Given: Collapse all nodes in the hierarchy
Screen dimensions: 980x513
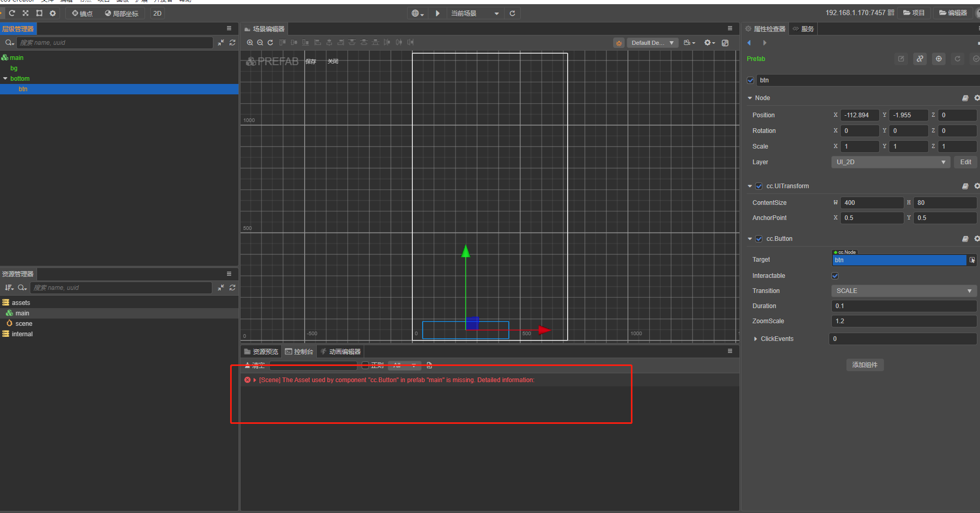Looking at the screenshot, I should pos(221,43).
